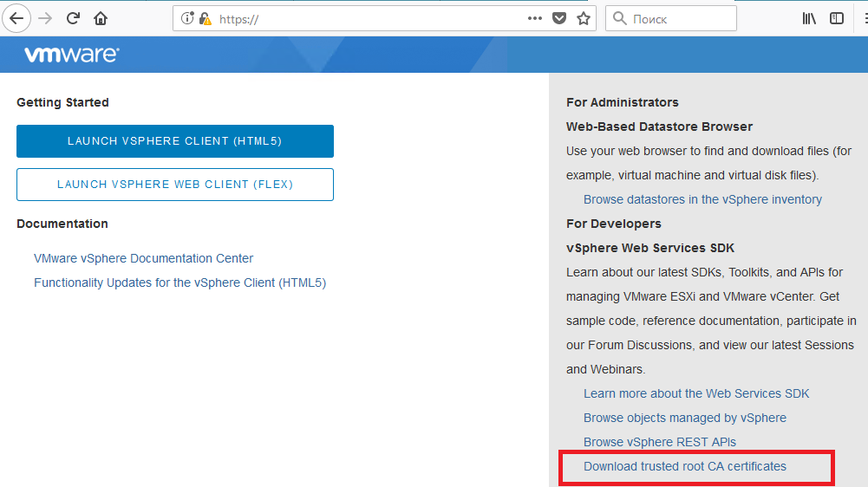Screen dimensions: 868x487
Task: Open Browse objects managed by vSphere
Action: pos(685,418)
